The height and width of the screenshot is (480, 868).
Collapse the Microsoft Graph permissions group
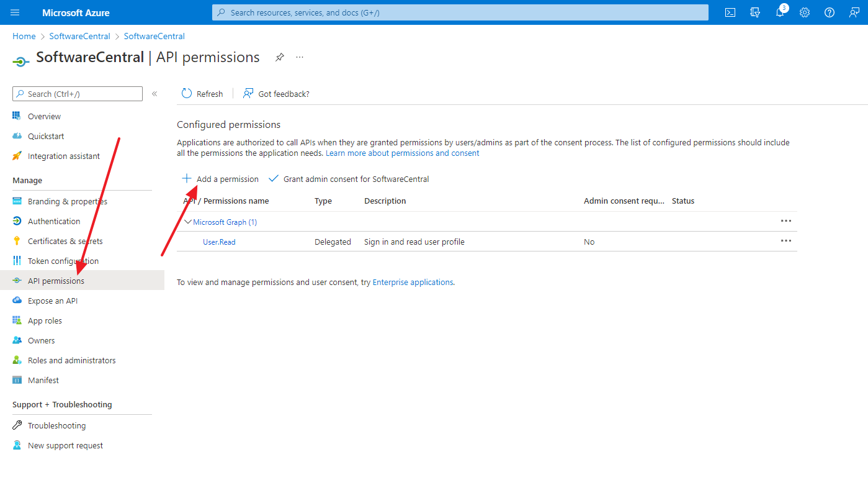(188, 222)
